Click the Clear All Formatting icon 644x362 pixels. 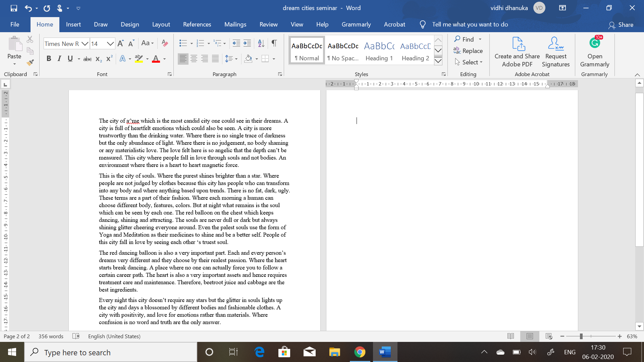coord(165,43)
